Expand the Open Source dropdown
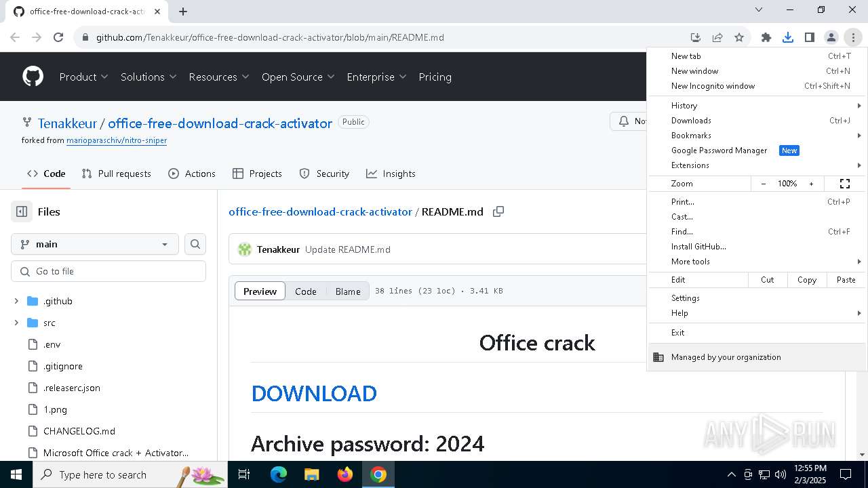 [x=298, y=77]
